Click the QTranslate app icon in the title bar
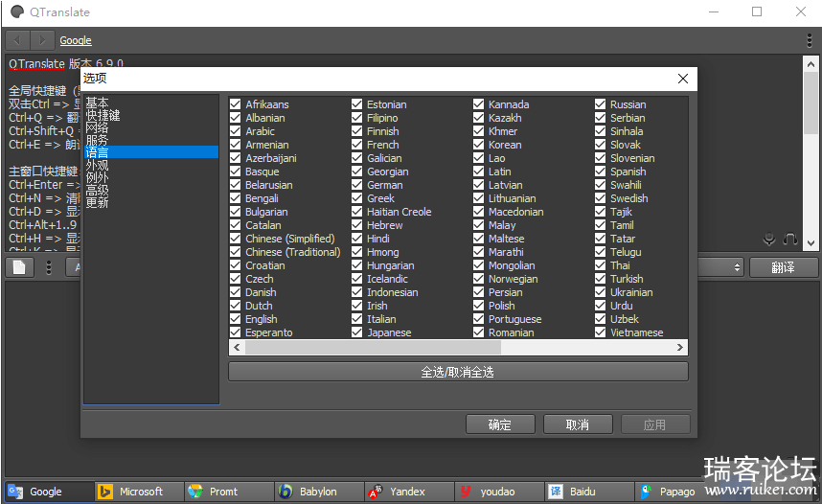 click(x=17, y=11)
